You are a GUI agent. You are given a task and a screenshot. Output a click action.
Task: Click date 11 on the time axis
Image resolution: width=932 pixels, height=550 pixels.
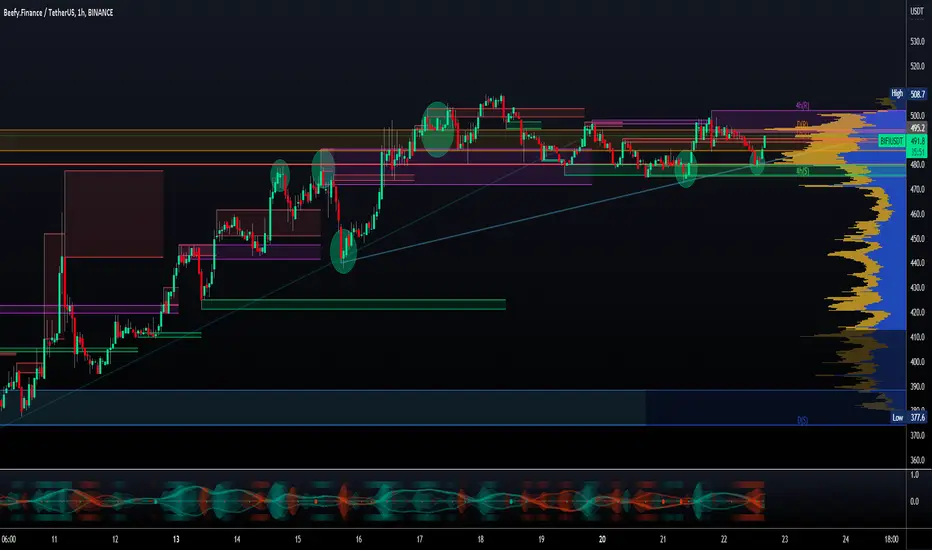pyautogui.click(x=54, y=539)
